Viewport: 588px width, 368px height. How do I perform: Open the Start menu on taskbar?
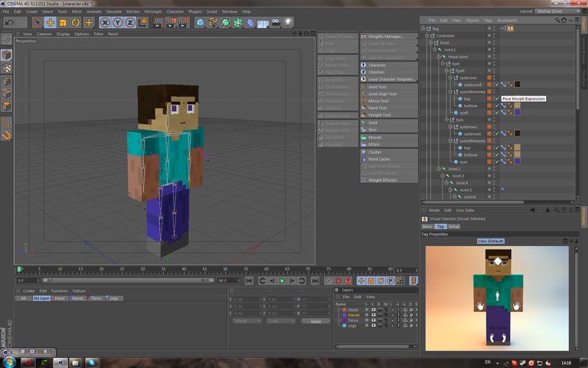pyautogui.click(x=10, y=362)
